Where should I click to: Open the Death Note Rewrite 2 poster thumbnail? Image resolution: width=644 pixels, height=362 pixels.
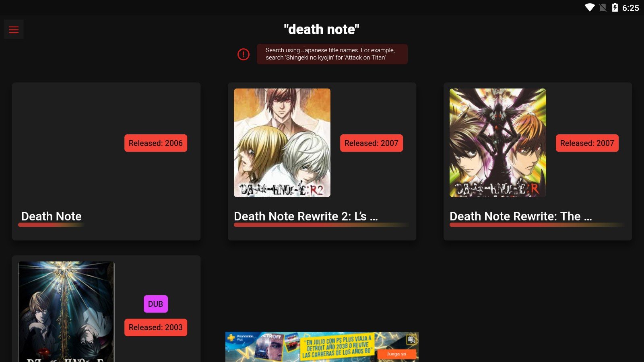click(282, 143)
